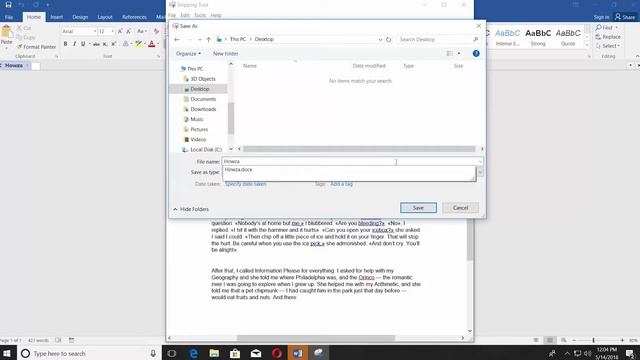The width and height of the screenshot is (640, 360).
Task: Toggle Underline formatting in Word's ribbon
Action: click(83, 44)
